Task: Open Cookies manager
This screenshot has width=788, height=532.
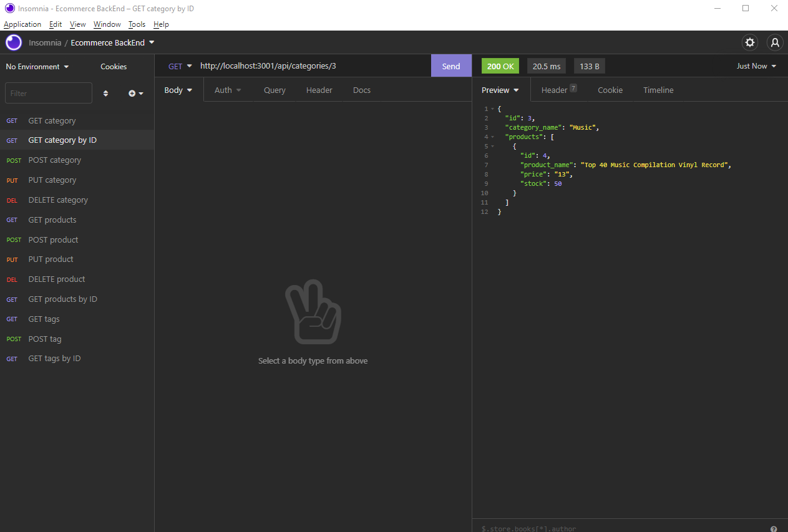Action: click(x=113, y=66)
